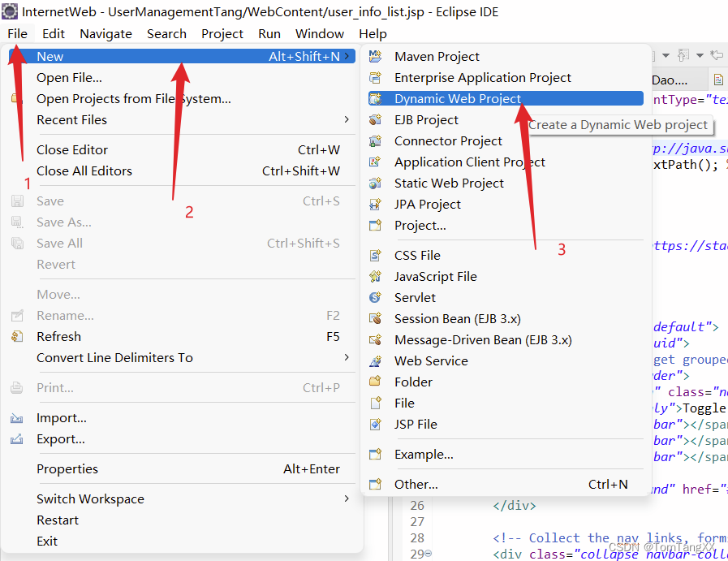Choose Dynamic Web Project entry
Screen dimensions: 728x561
[506, 98]
